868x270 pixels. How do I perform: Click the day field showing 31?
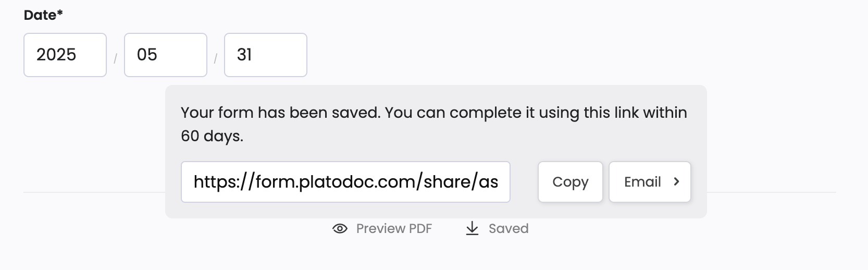pos(265,55)
